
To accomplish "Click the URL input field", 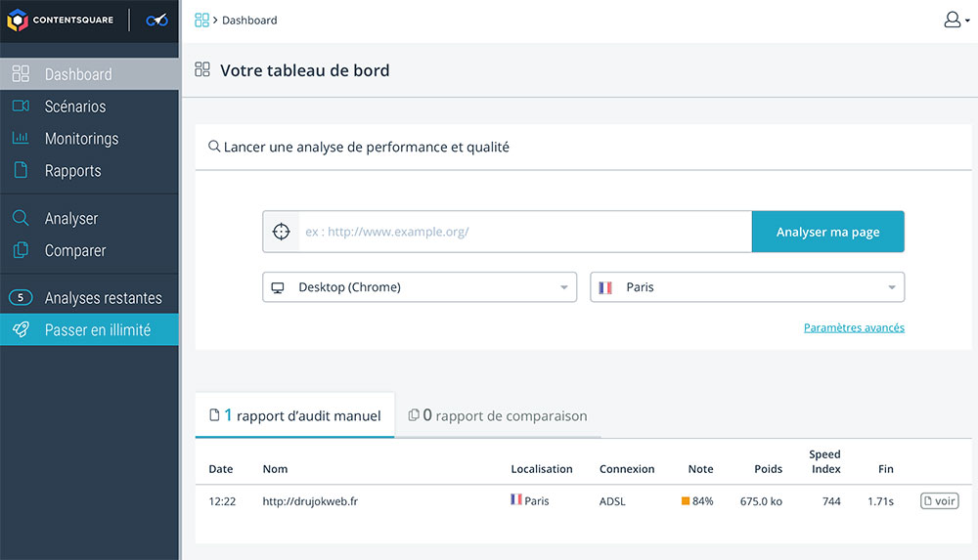I will click(525, 232).
